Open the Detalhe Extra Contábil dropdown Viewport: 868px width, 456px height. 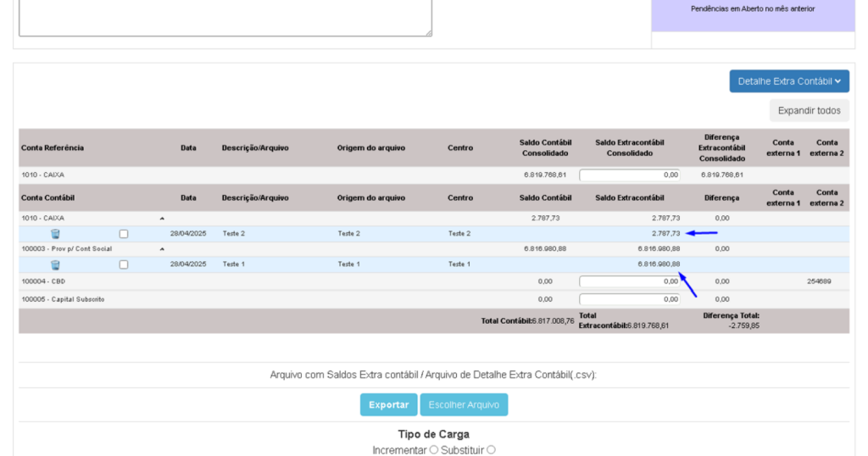(788, 81)
